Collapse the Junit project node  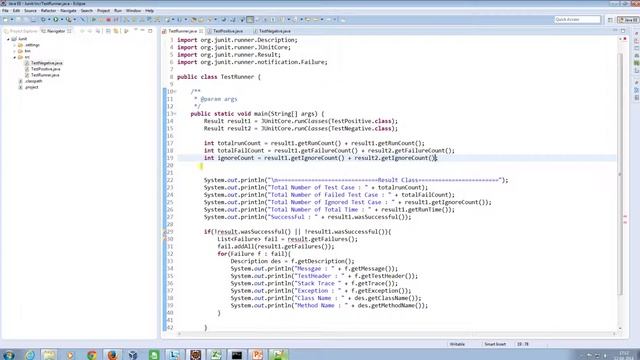[x=8, y=39]
